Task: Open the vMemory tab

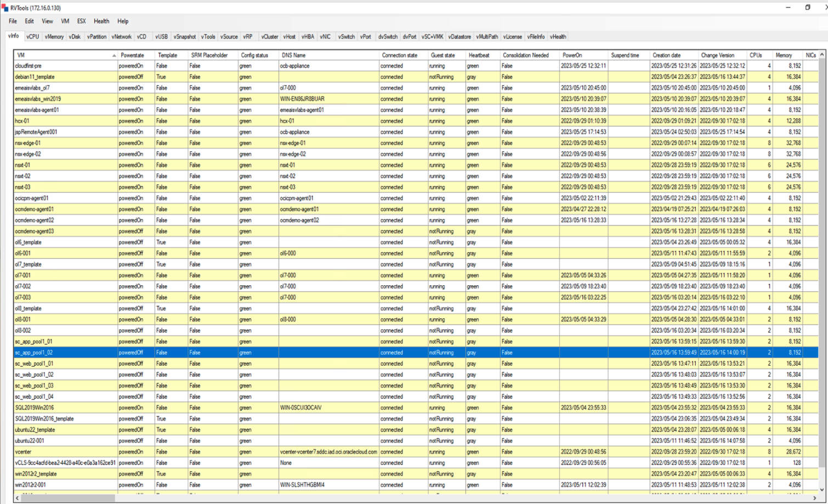Action: (x=53, y=37)
